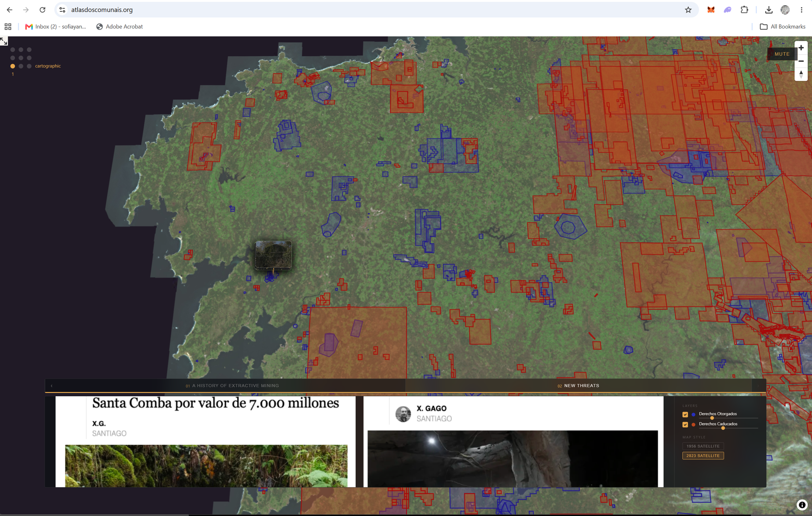
Task: Open the All Bookmarks folder
Action: pos(782,27)
